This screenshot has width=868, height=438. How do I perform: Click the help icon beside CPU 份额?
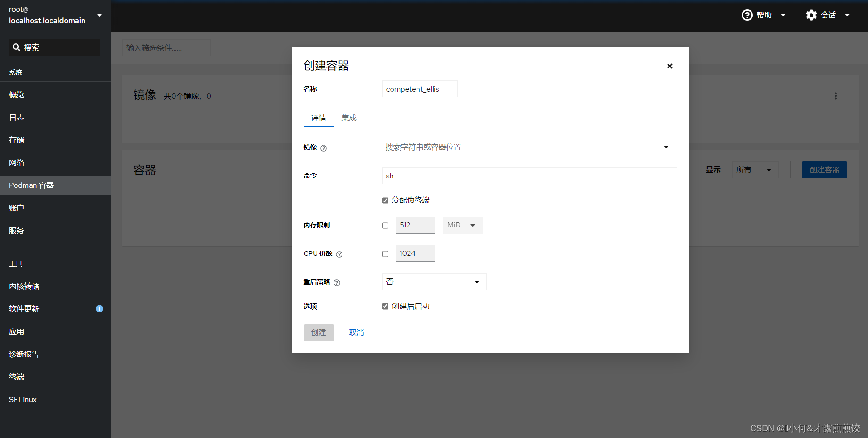pyautogui.click(x=339, y=253)
